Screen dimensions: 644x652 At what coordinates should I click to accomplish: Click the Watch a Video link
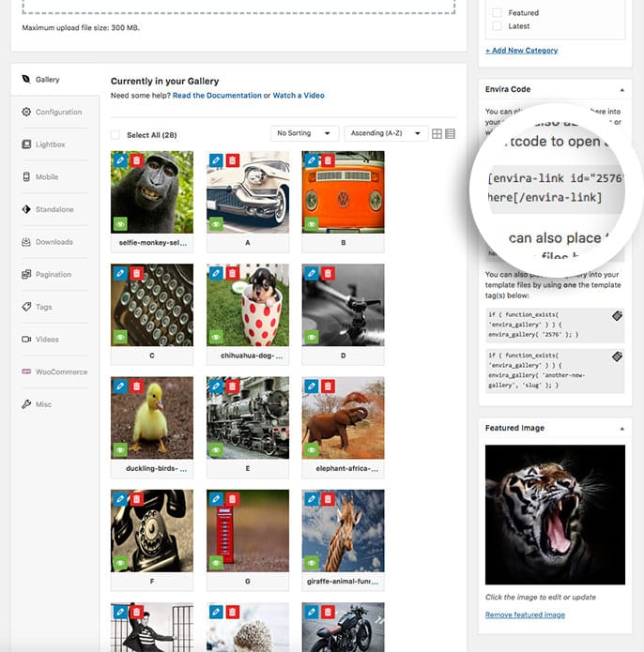[x=299, y=96]
